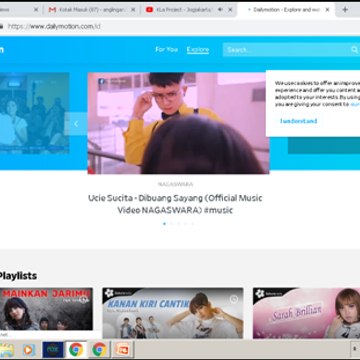
Task: Click the search magnifier icon
Action: 354,50
